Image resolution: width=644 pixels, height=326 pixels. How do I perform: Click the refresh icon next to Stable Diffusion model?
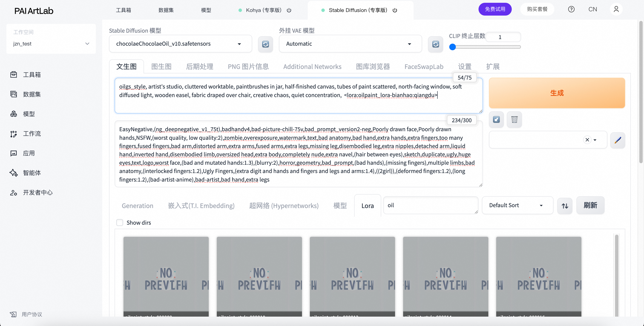point(265,44)
